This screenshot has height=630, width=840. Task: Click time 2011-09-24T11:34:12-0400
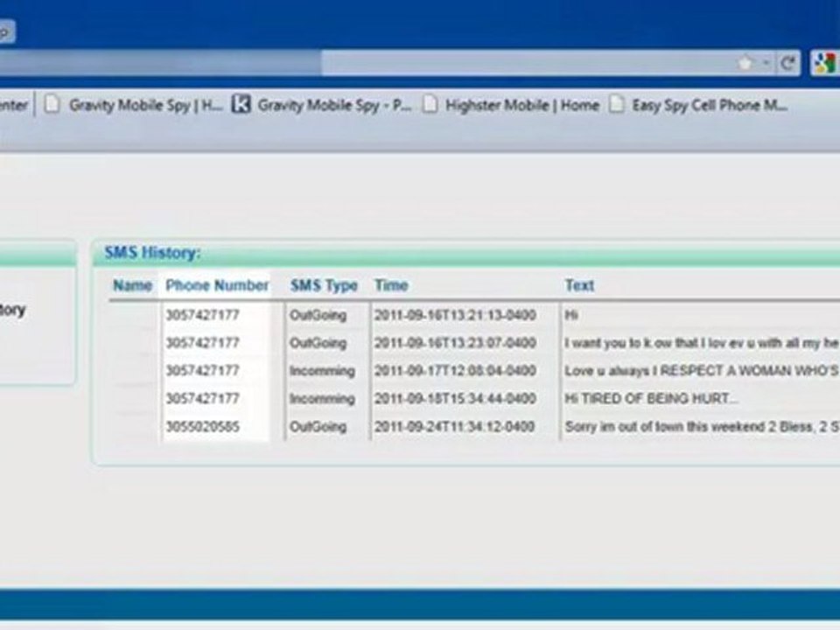click(x=454, y=426)
